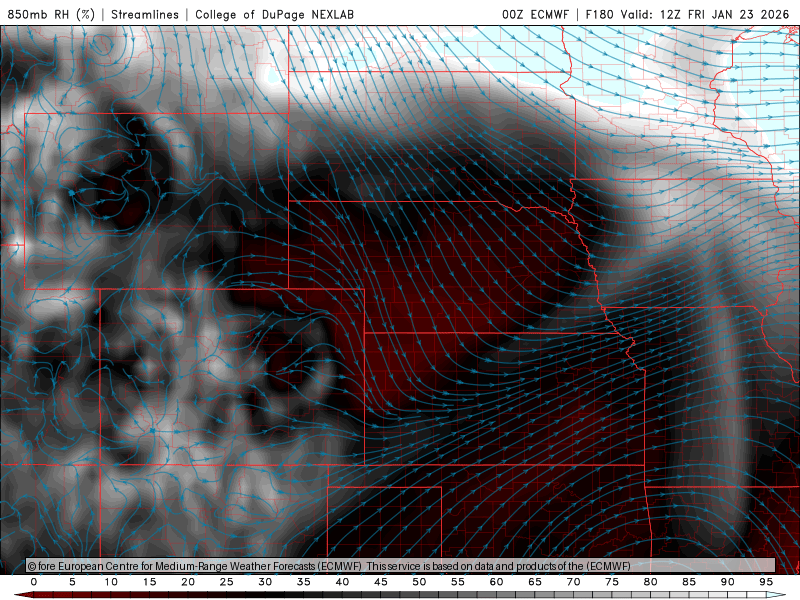
Task: Click the "F180" forecast hour label
Action: pos(599,14)
